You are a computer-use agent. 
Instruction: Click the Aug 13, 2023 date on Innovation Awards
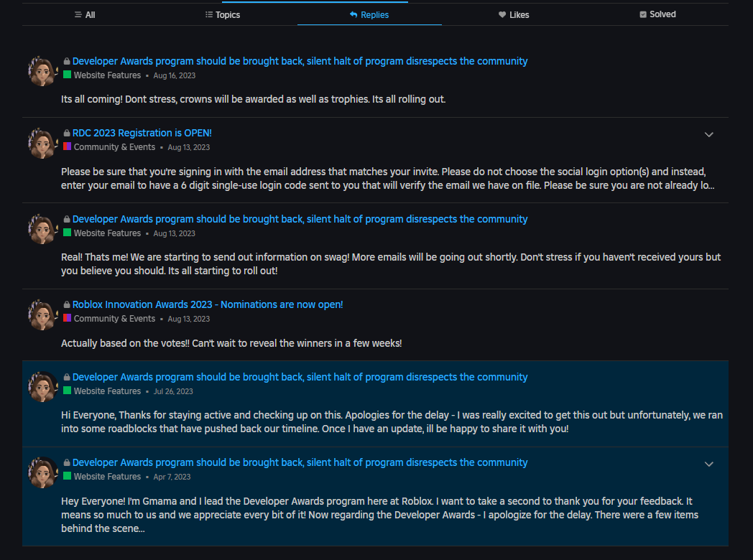point(188,319)
